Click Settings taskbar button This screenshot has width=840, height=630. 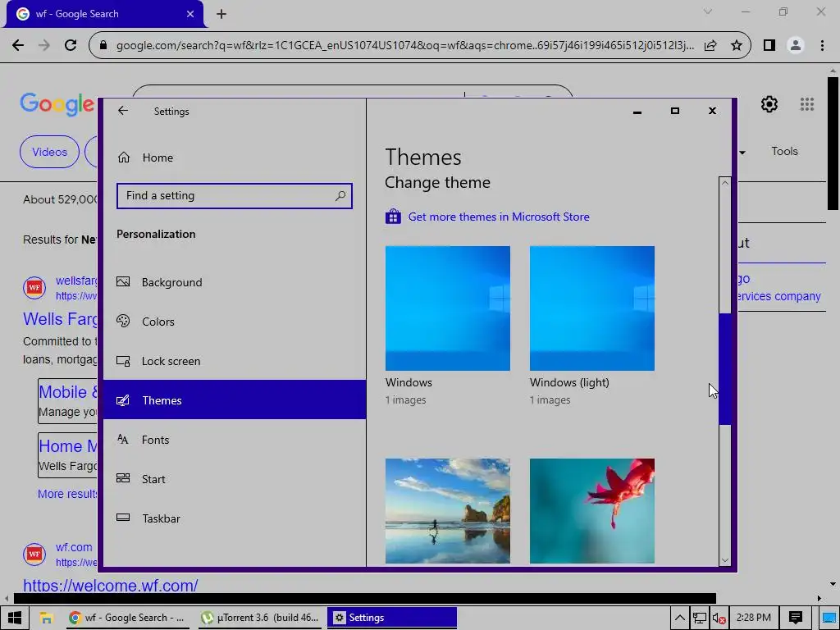pos(391,618)
